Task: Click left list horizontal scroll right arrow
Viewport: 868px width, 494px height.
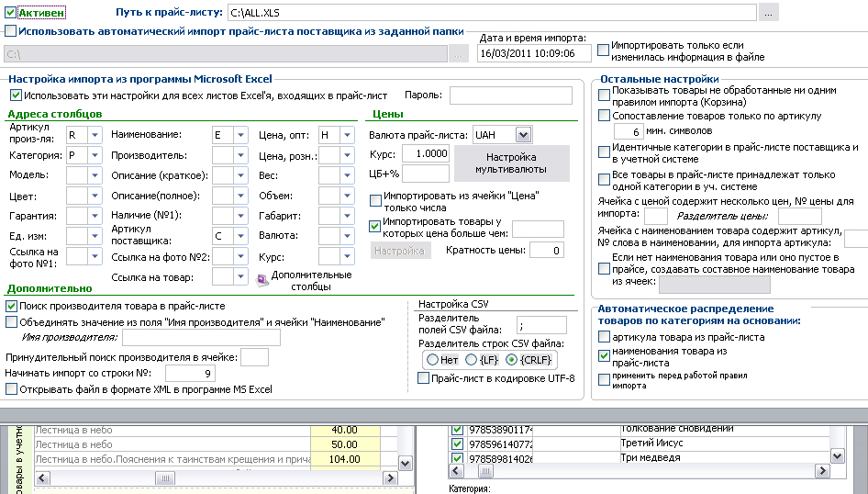Action: pyautogui.click(x=390, y=478)
